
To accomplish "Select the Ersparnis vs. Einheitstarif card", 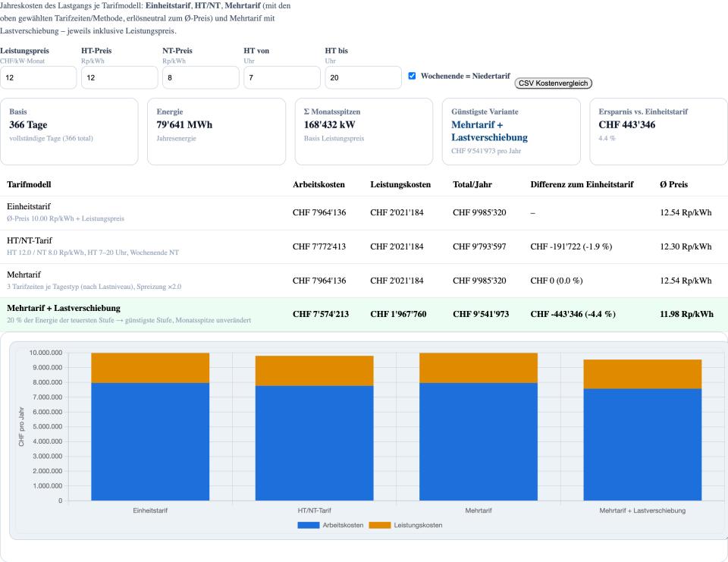I will [658, 131].
